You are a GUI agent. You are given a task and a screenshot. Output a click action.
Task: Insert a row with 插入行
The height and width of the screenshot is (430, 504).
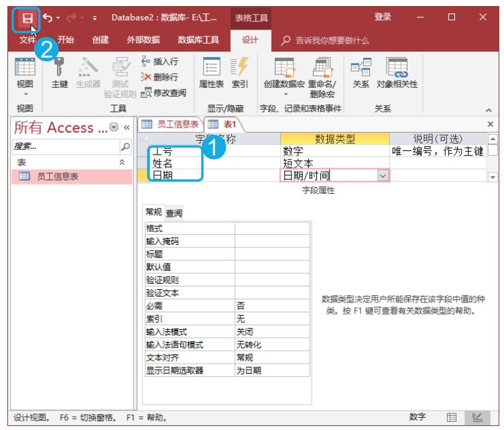pos(160,61)
